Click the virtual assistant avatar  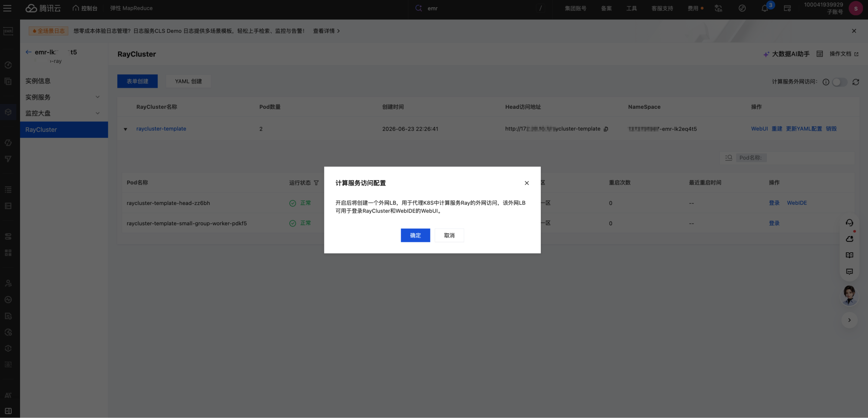[x=849, y=295]
